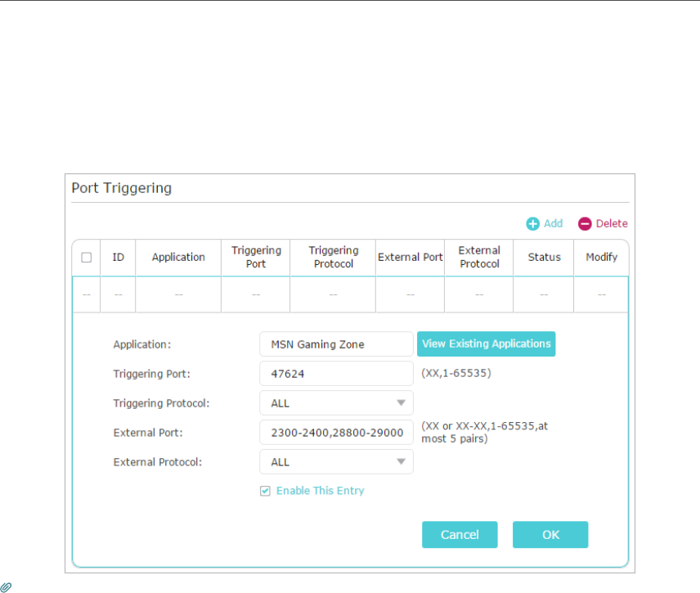
Task: Open the Triggering Protocol dropdown
Action: (336, 402)
